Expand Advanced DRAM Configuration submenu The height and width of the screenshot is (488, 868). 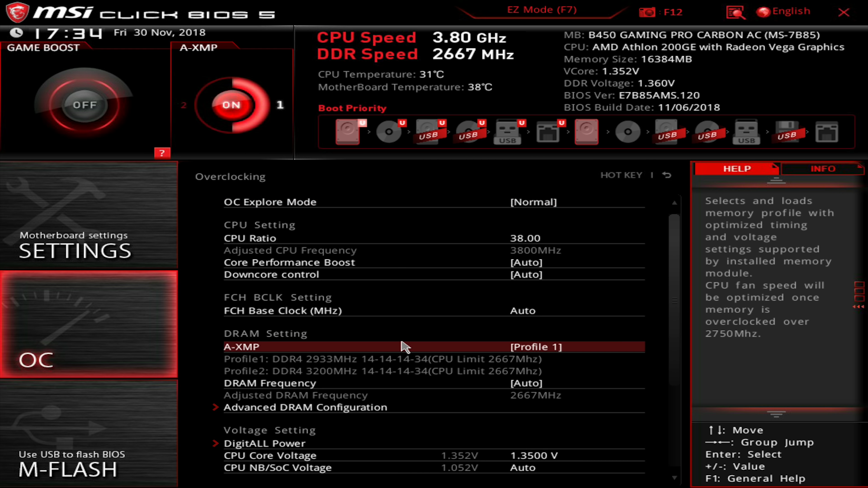[305, 407]
